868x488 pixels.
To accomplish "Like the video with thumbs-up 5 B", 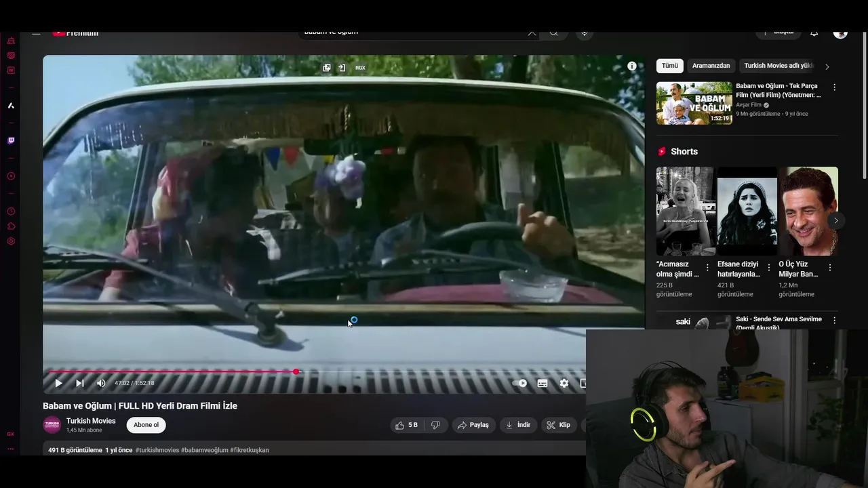I will (x=407, y=425).
